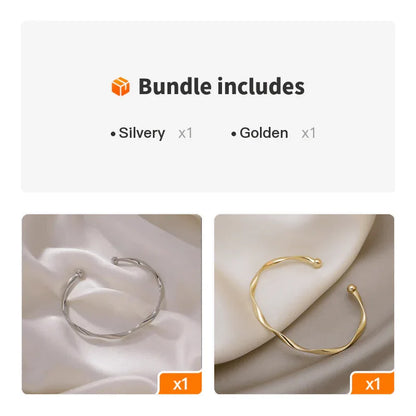Click the orange x1 badge on silver photo

click(x=180, y=383)
